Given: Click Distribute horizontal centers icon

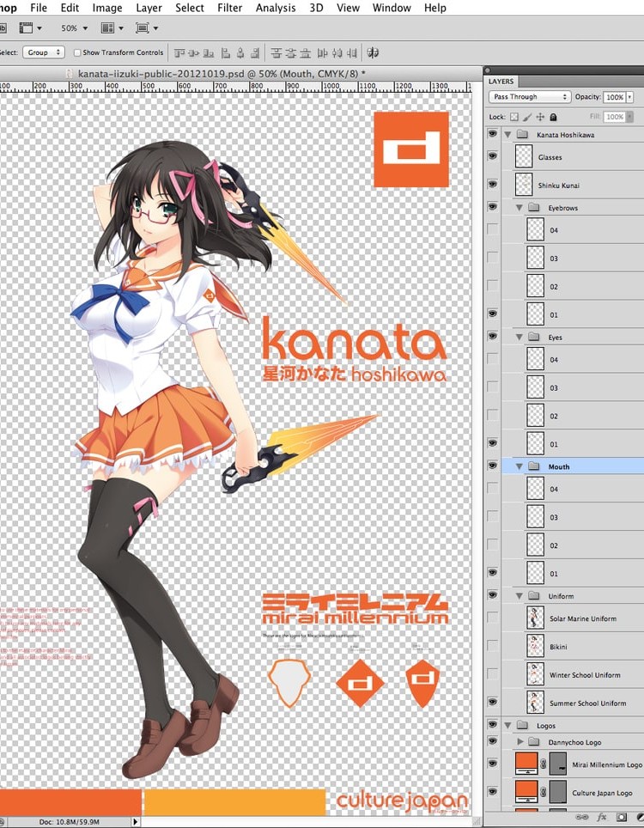Looking at the screenshot, I should [337, 52].
